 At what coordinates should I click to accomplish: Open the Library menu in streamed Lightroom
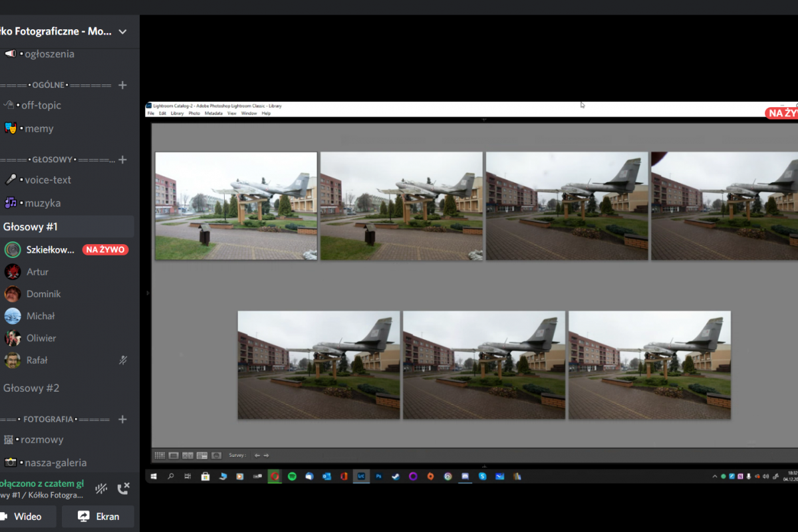pos(177,114)
